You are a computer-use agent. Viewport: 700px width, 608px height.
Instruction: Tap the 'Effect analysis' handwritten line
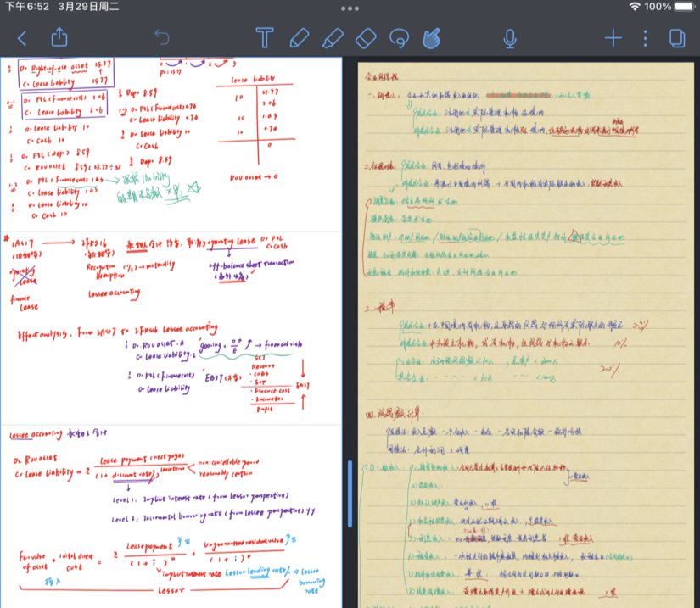[117, 332]
